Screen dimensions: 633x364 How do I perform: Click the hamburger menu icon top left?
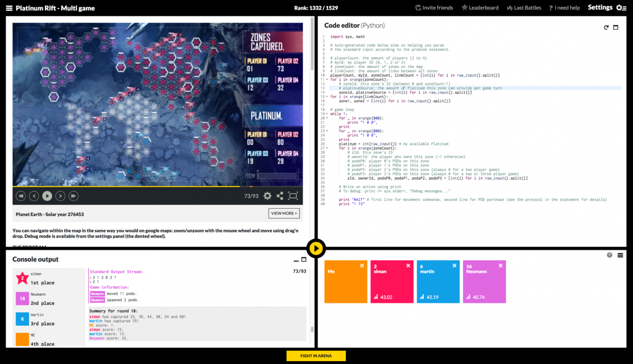click(9, 7)
